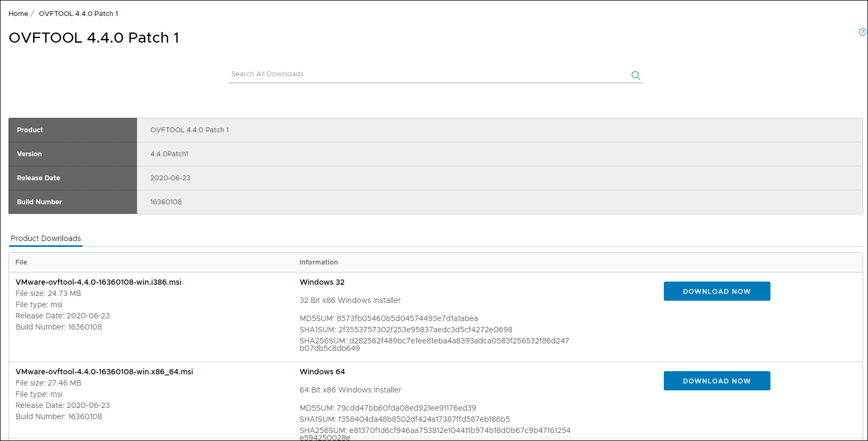Click File size: 27.46 MB text
Screen dimensions: 868x441
tap(48, 383)
